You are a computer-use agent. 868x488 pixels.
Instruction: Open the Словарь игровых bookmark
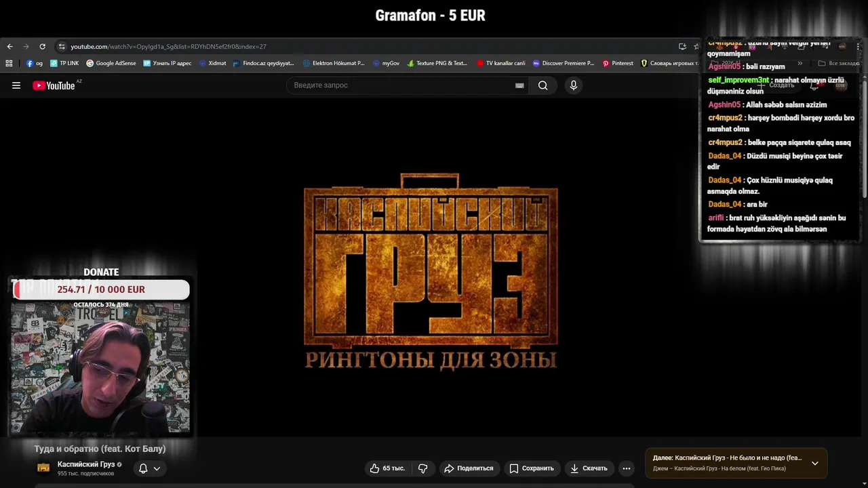pyautogui.click(x=669, y=63)
